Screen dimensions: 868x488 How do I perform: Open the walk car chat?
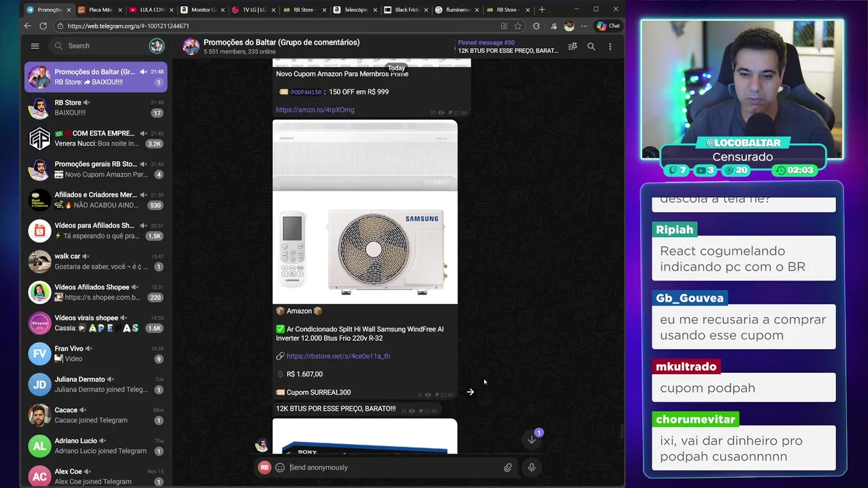pos(96,262)
